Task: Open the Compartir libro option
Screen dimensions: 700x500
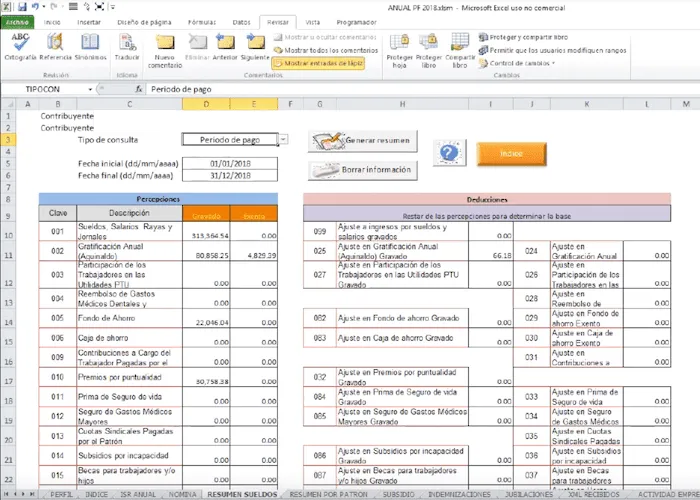Action: tap(462, 46)
